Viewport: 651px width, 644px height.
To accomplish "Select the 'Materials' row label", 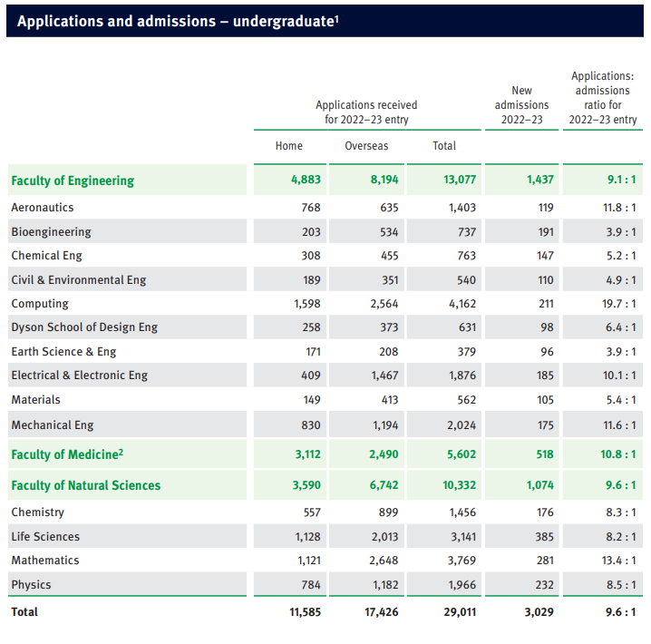I will tap(35, 399).
